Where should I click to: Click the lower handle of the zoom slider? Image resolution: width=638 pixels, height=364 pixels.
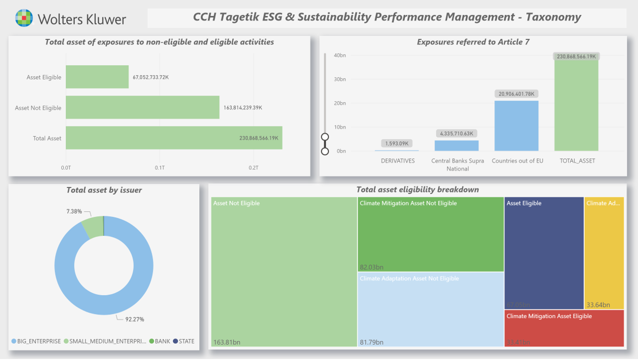[x=325, y=151]
